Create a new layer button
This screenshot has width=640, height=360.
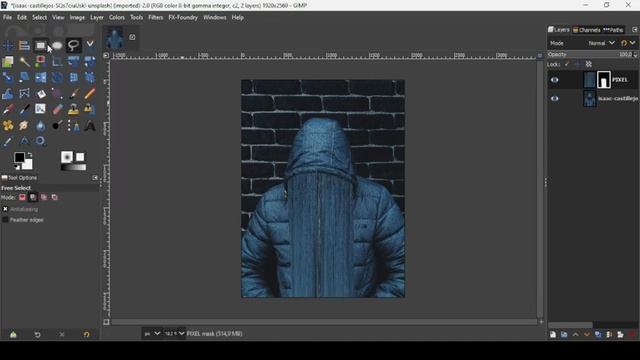(x=553, y=335)
